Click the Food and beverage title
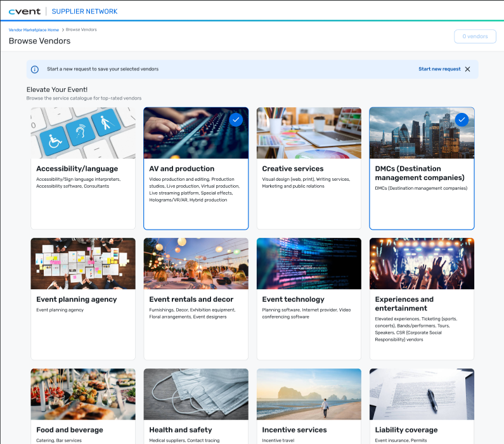 point(70,430)
